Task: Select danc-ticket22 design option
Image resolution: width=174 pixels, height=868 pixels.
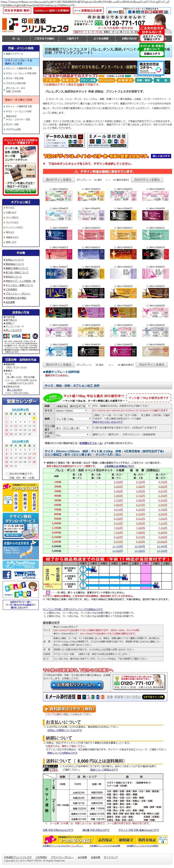Action: 83,286
